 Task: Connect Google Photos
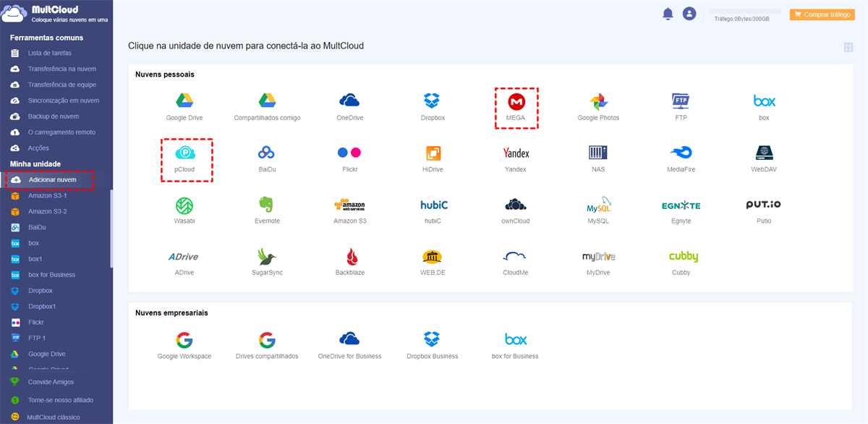pyautogui.click(x=598, y=106)
